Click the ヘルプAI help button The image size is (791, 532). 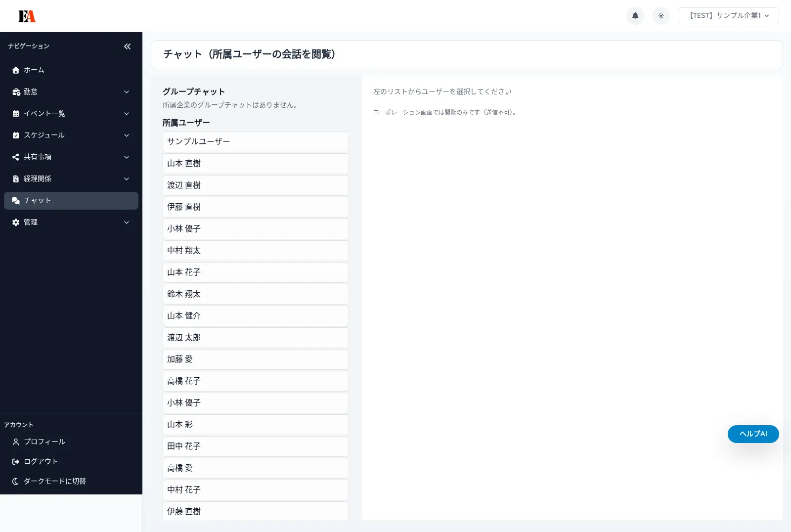752,434
